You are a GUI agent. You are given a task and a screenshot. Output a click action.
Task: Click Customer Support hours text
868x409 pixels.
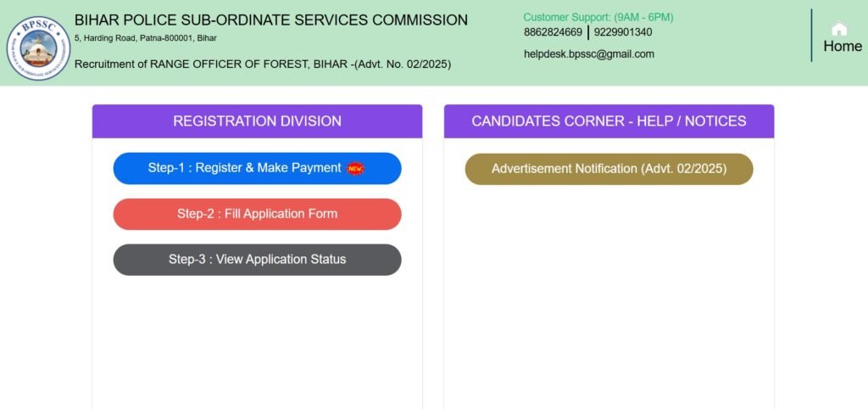tap(598, 18)
